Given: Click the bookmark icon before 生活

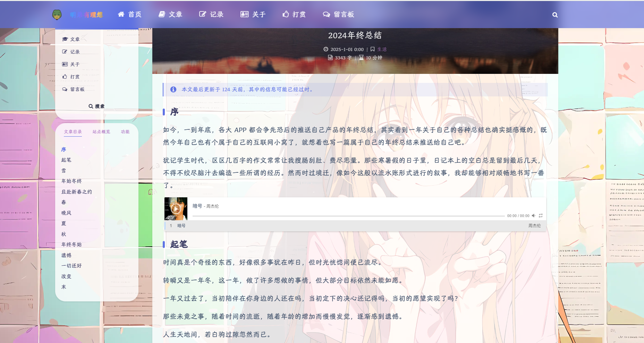Looking at the screenshot, I should [x=373, y=49].
